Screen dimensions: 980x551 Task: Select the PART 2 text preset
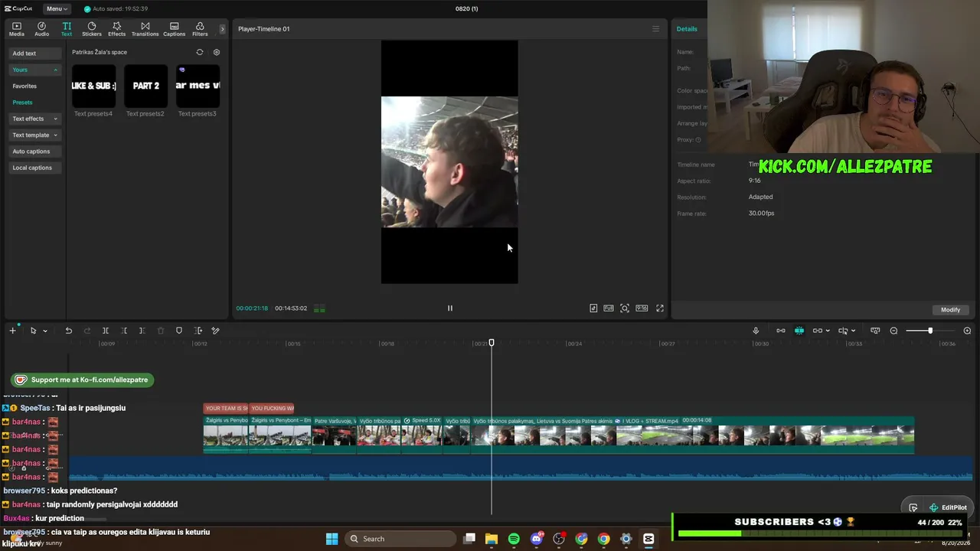145,86
